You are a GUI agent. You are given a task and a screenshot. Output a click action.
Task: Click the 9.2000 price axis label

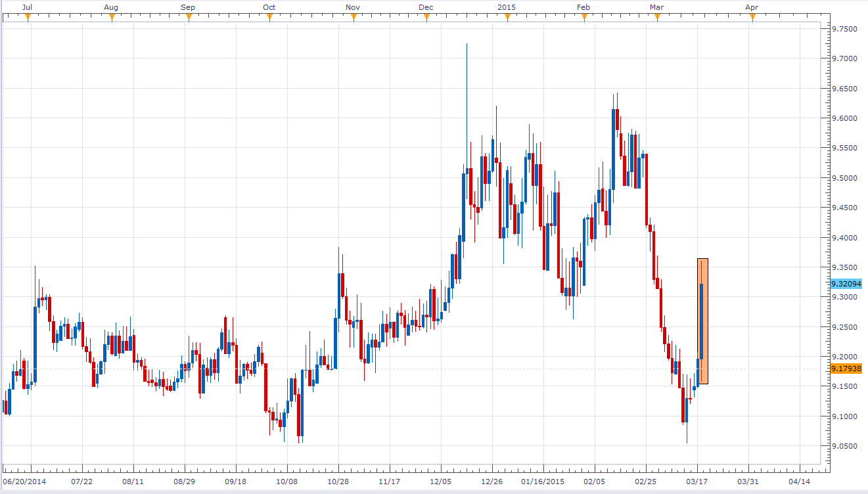click(844, 357)
